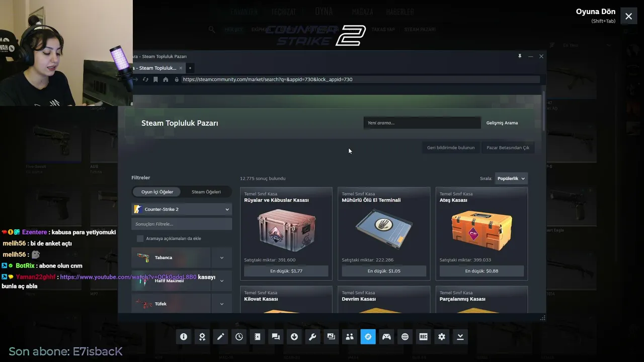
Task: Pin the Steam Topluluk Pazarı overlay window
Action: coord(520,56)
